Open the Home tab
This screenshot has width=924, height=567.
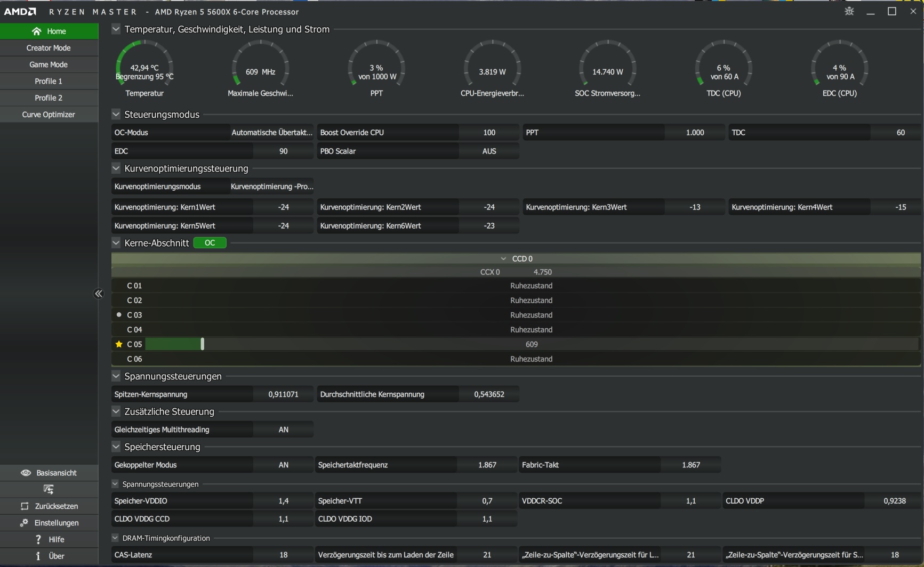click(49, 31)
